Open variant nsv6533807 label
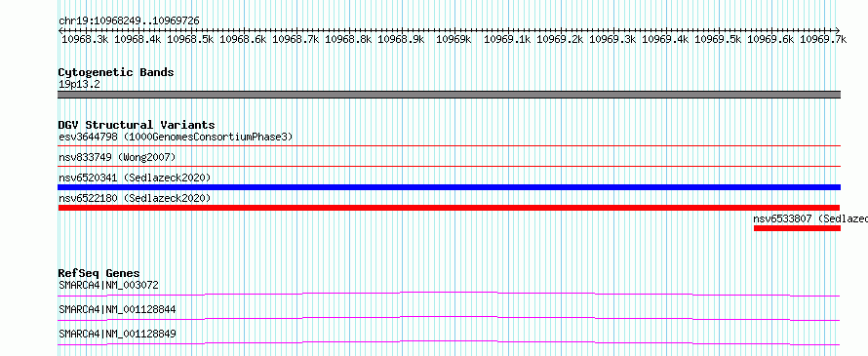The height and width of the screenshot is (356, 868). click(x=810, y=218)
